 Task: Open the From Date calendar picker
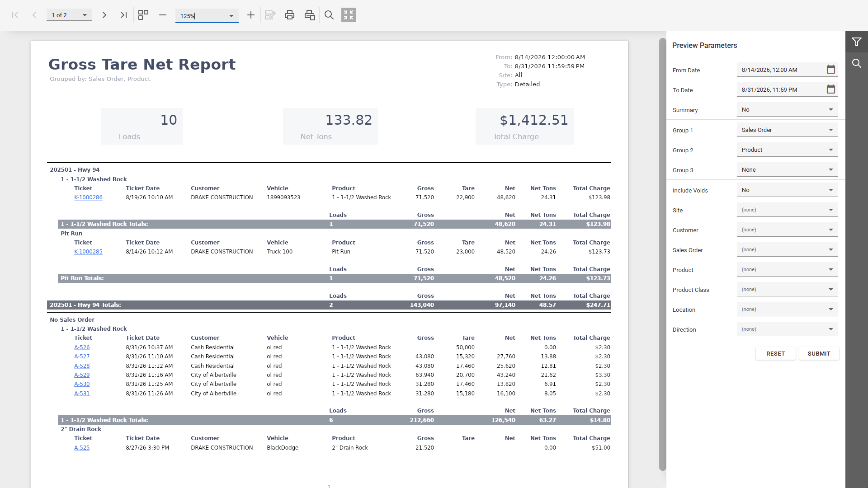pyautogui.click(x=831, y=70)
